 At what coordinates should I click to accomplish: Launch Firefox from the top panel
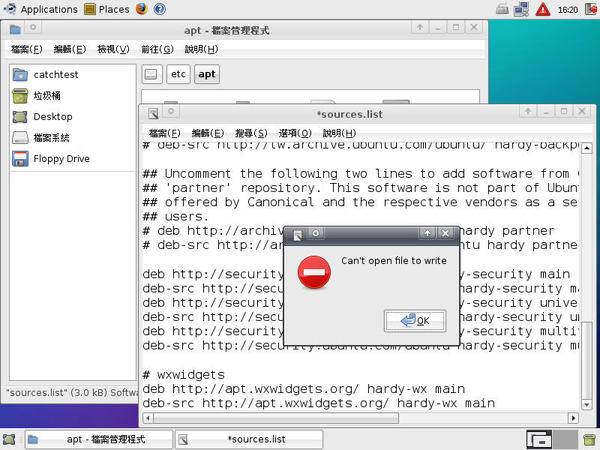pyautogui.click(x=142, y=9)
